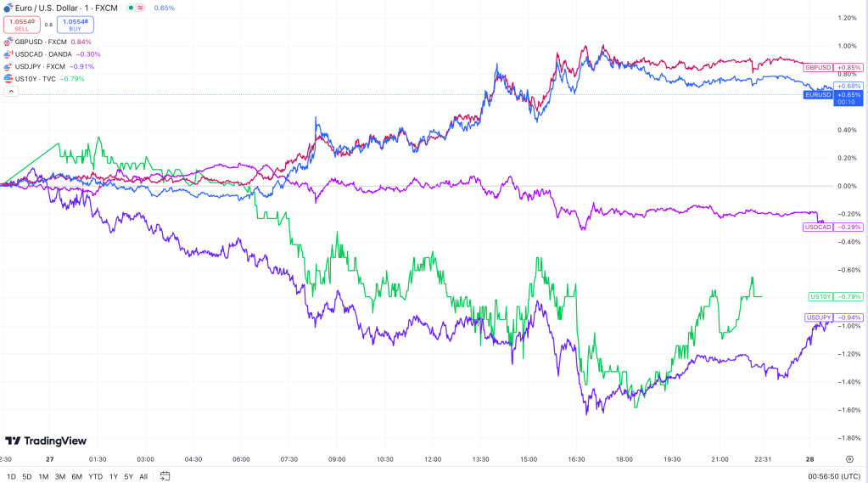This screenshot has height=483, width=868.
Task: Click the pink approximate-equals data icon
Action: pyautogui.click(x=141, y=8)
